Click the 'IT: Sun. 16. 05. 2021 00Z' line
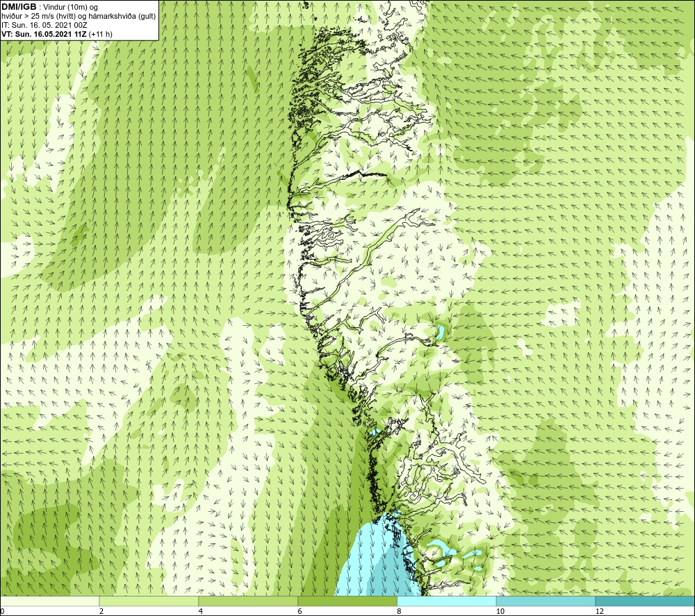This screenshot has height=616, width=695. (44, 25)
